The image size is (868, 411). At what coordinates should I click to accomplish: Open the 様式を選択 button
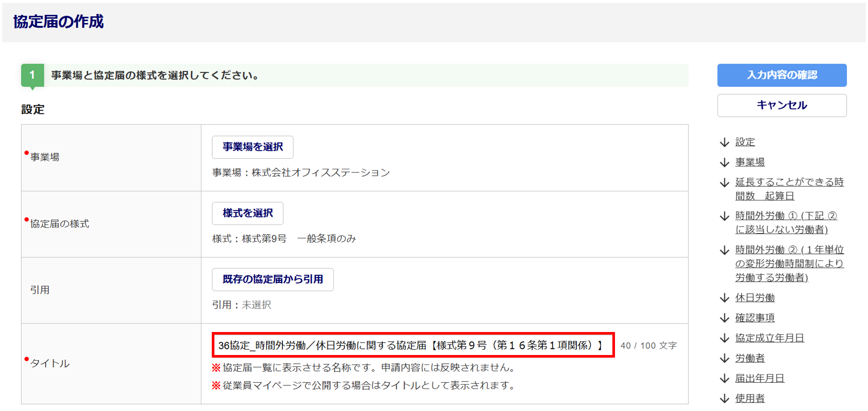[248, 213]
